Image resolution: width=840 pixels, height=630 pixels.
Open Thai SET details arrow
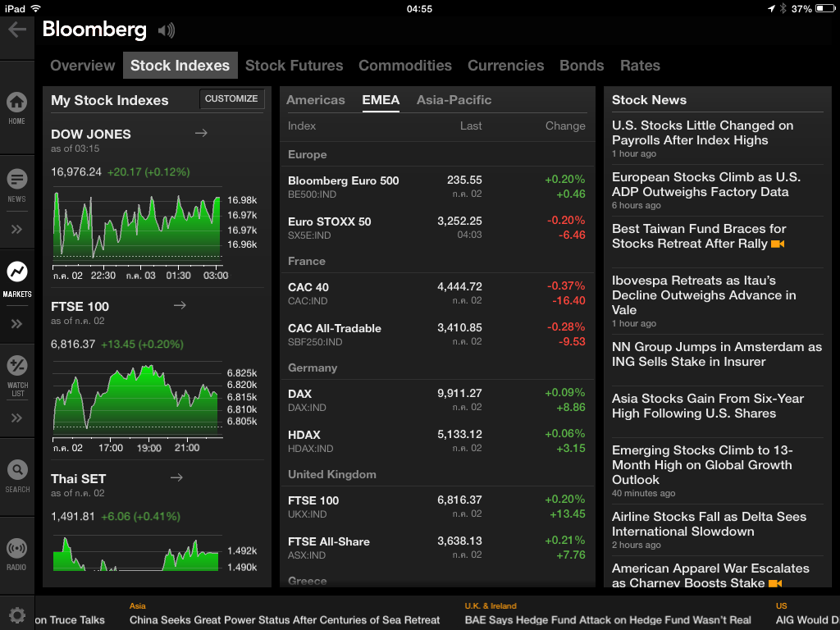(177, 477)
